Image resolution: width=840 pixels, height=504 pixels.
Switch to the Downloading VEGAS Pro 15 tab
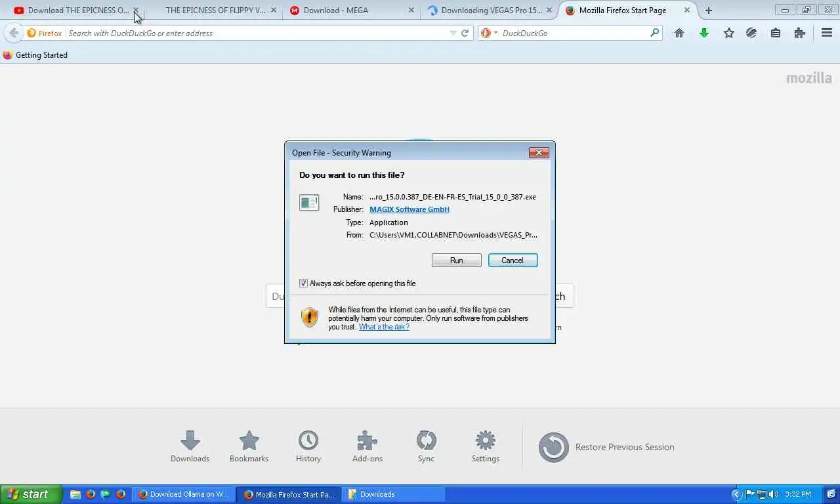[492, 10]
